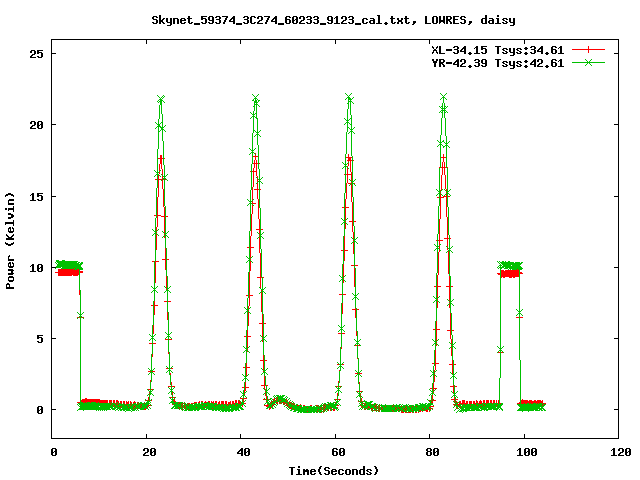
Task: Click the Power (Kelvin) y-axis label
Action: 10,241
